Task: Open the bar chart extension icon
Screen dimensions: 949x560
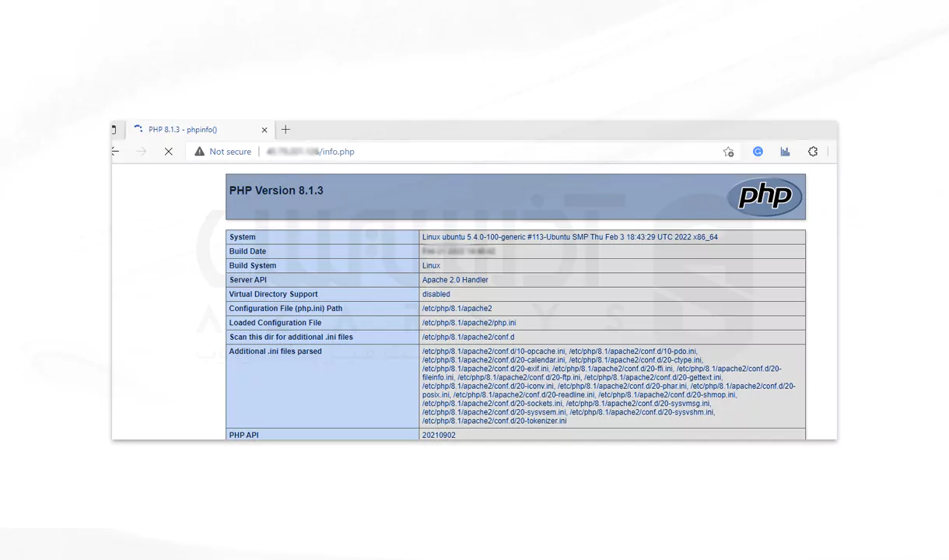Action: [x=785, y=152]
